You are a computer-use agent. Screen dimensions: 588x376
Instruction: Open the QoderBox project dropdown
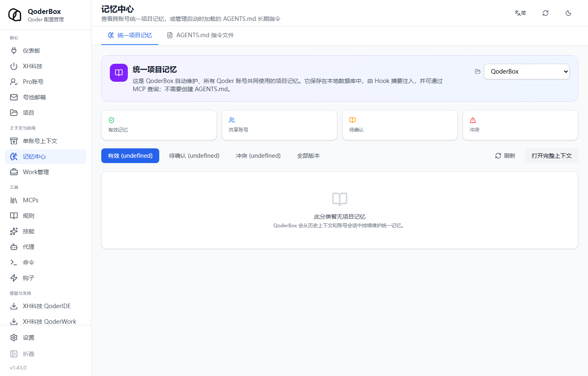[x=527, y=72]
